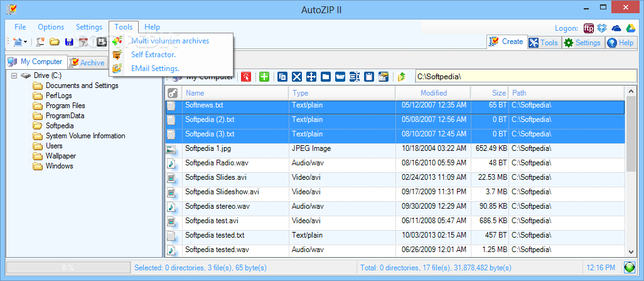Select Users folder in tree
644x281 pixels.
(54, 146)
